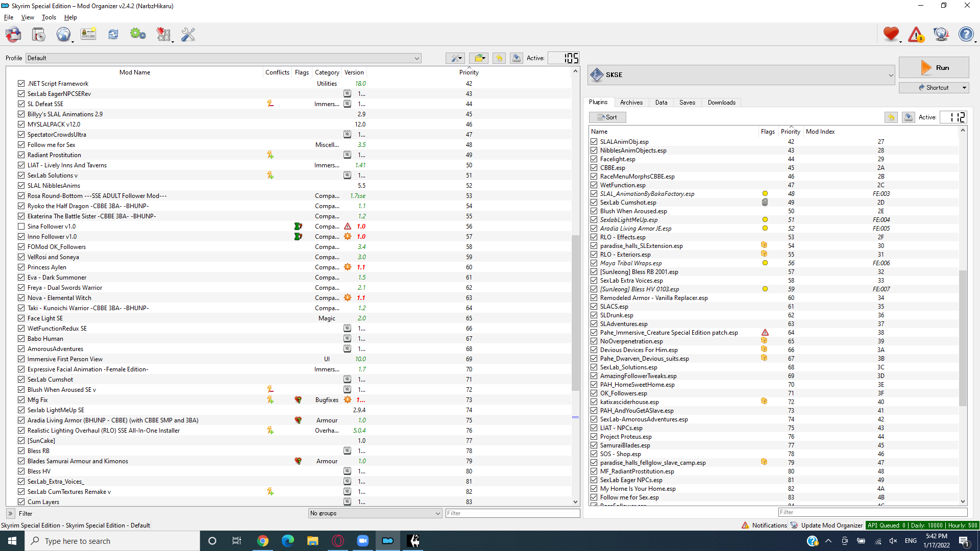Viewport: 980px width, 551px height.
Task: Switch to the Saves tab
Action: click(x=687, y=103)
